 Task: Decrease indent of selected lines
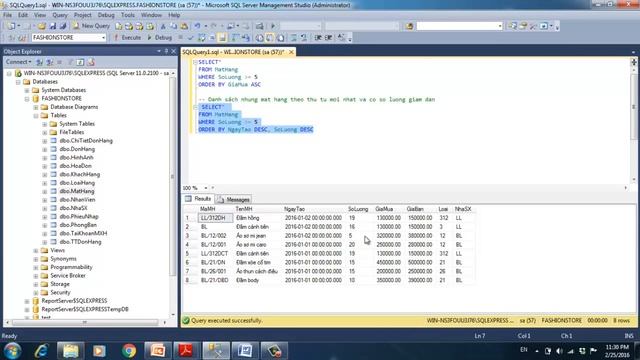click(318, 38)
